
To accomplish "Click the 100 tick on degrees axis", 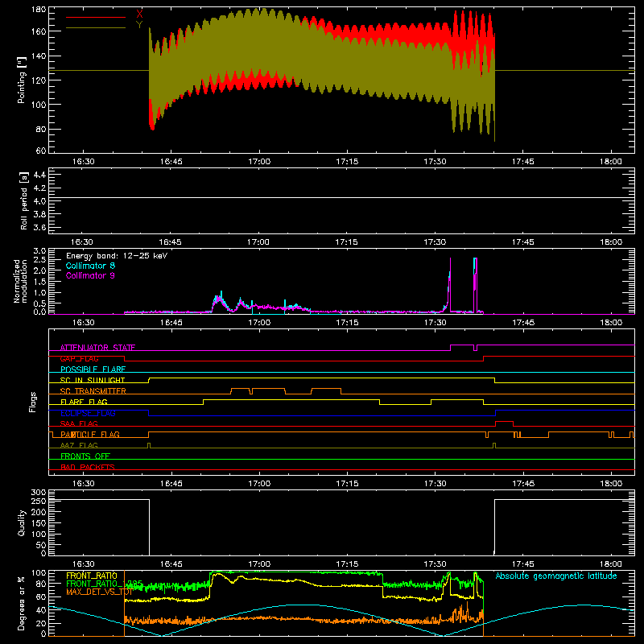I will (39, 573).
